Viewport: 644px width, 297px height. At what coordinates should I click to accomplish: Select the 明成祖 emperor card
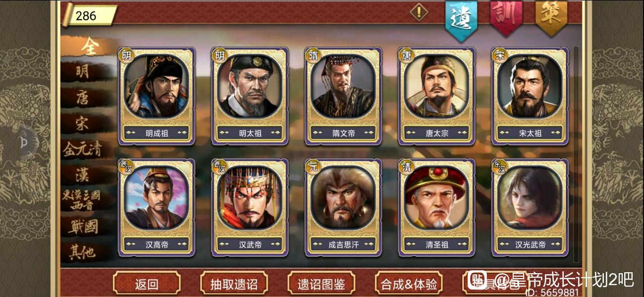(x=157, y=96)
